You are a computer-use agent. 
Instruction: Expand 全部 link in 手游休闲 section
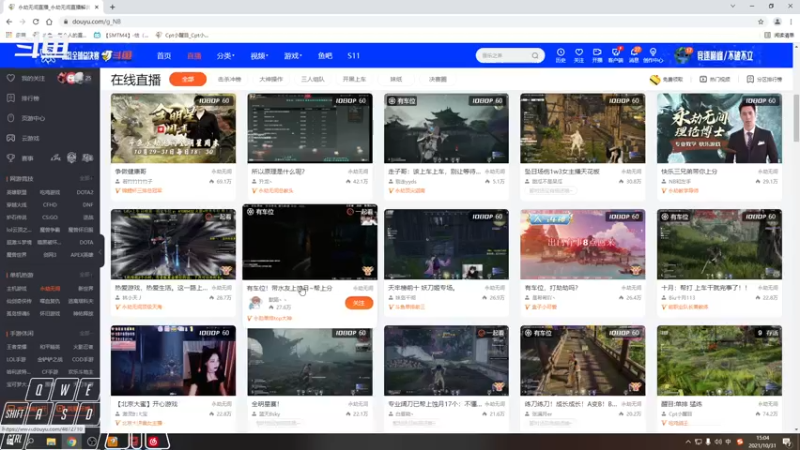pyautogui.click(x=86, y=333)
